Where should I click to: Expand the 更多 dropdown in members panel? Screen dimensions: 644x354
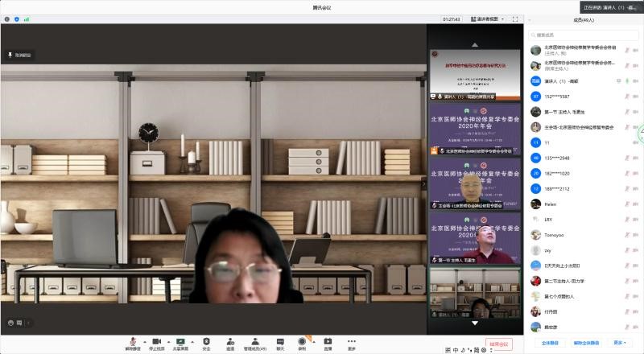coord(619,343)
